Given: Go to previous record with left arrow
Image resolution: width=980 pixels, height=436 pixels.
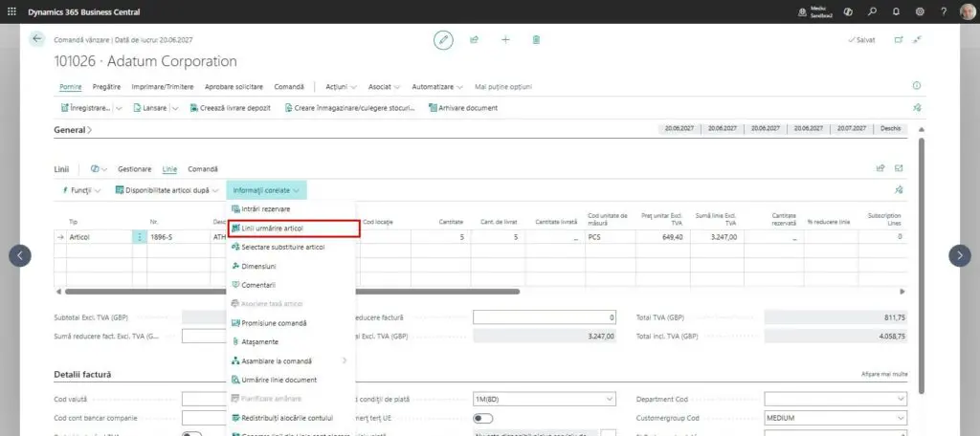Looking at the screenshot, I should click(20, 255).
